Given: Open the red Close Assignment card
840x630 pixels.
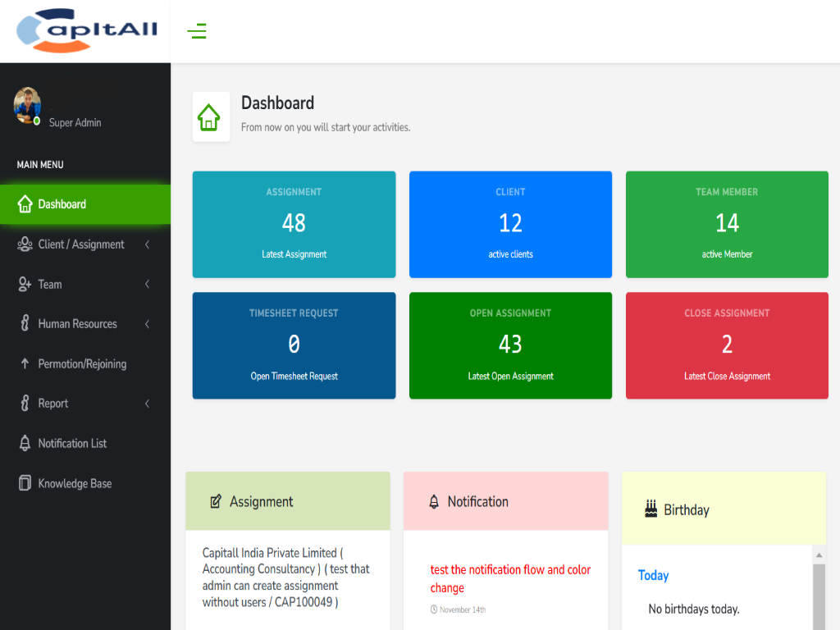Looking at the screenshot, I should click(x=727, y=345).
